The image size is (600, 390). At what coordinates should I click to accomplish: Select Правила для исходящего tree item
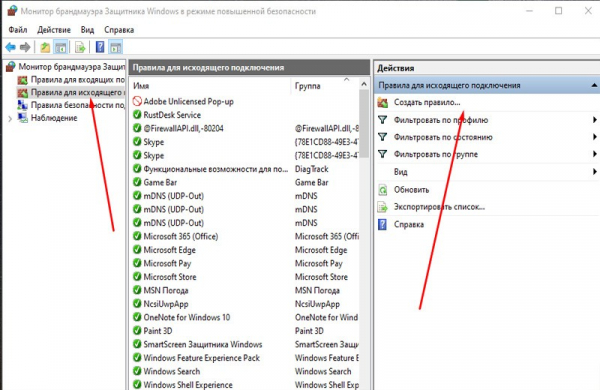tap(78, 92)
